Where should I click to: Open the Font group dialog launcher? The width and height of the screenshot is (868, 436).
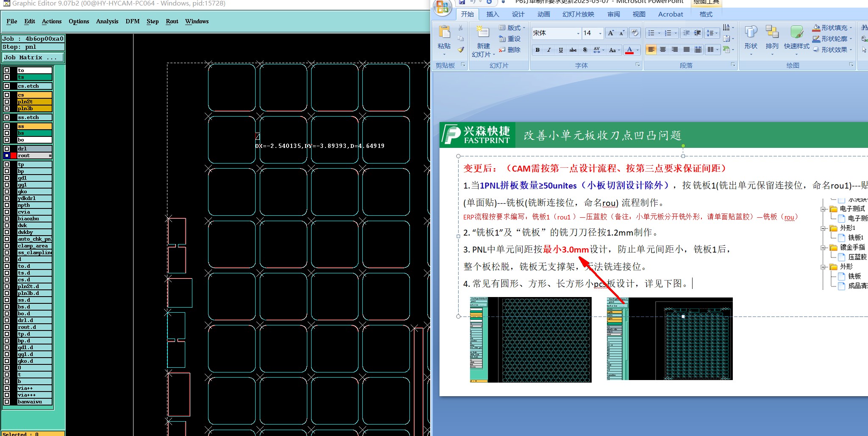638,65
